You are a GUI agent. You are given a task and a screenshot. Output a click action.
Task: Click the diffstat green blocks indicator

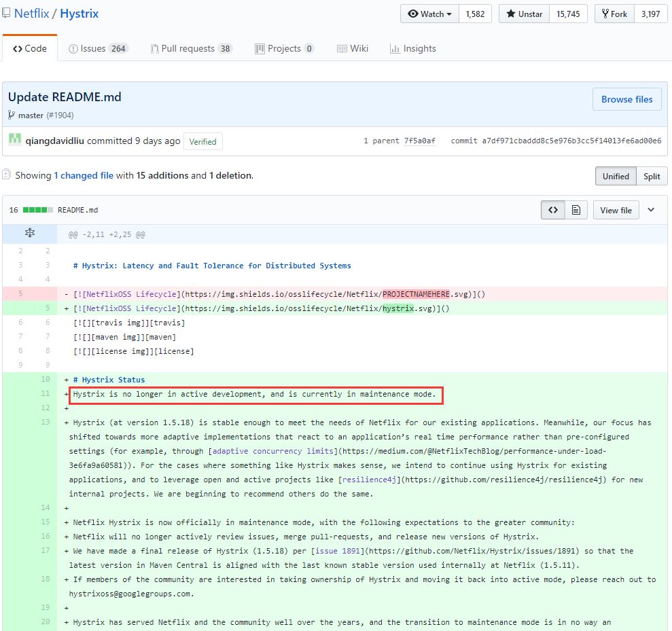click(x=38, y=210)
